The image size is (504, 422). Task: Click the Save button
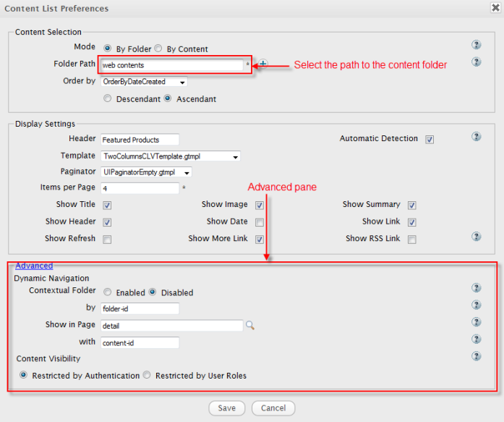226,408
